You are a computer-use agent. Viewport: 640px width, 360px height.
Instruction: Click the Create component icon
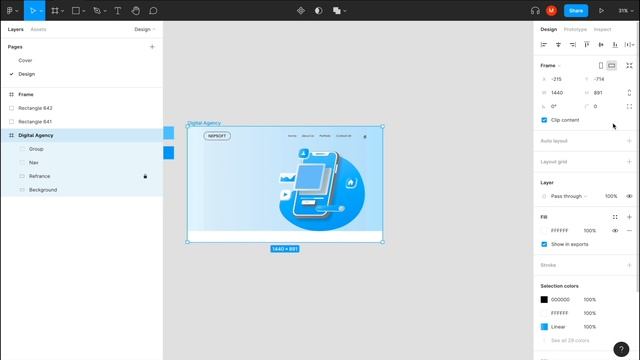301,11
